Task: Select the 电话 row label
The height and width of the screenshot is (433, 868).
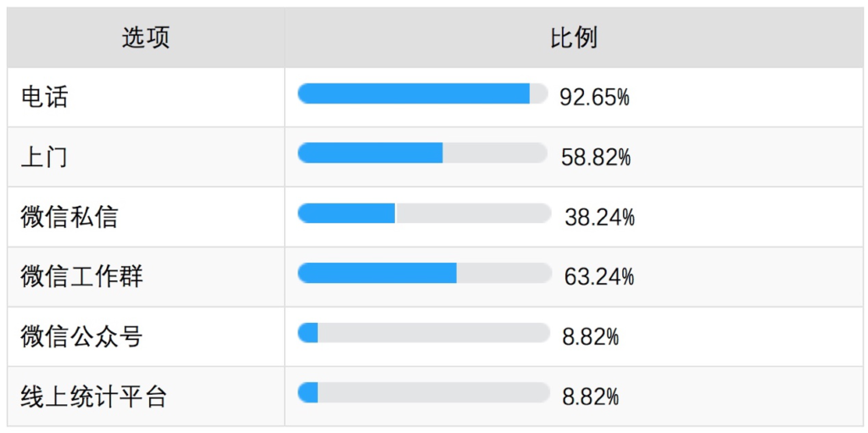Action: (x=45, y=97)
